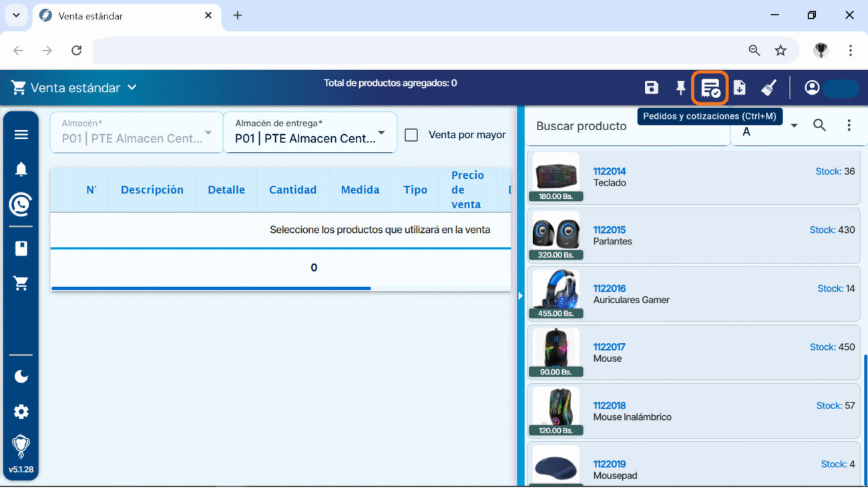Screen dimensions: 868x488
Task: Open notifications bell in sidebar
Action: click(x=21, y=170)
